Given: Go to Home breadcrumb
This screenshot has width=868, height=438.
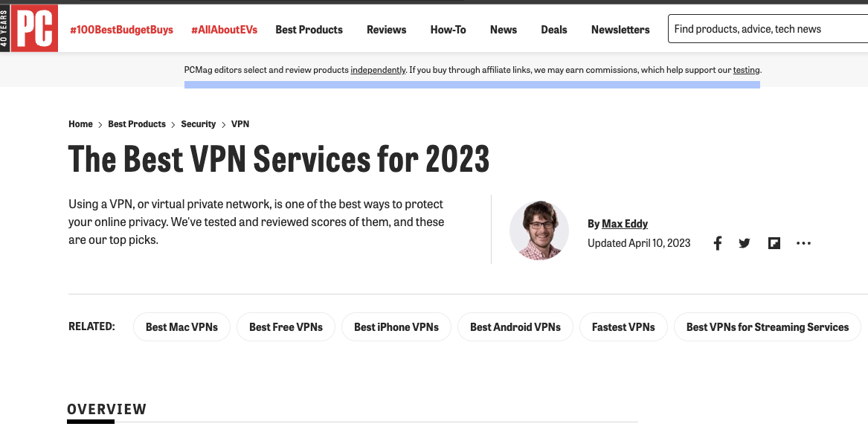Looking at the screenshot, I should [x=80, y=124].
